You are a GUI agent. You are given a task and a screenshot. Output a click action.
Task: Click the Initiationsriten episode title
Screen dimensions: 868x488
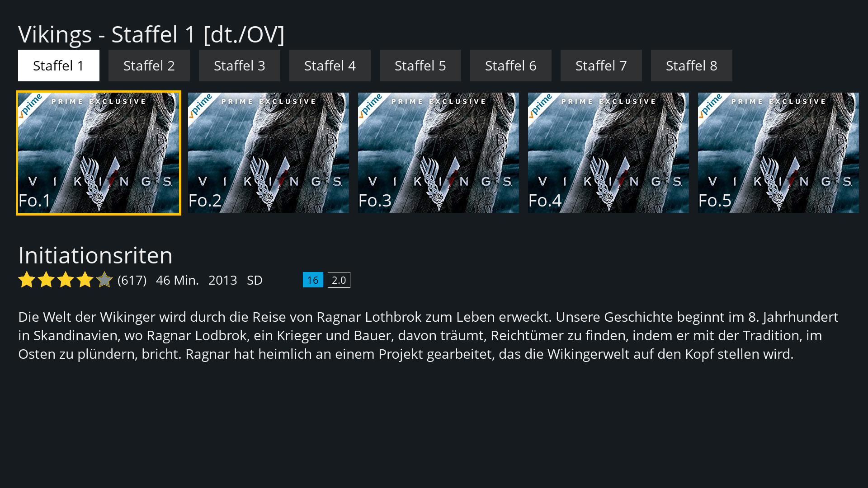tap(95, 255)
